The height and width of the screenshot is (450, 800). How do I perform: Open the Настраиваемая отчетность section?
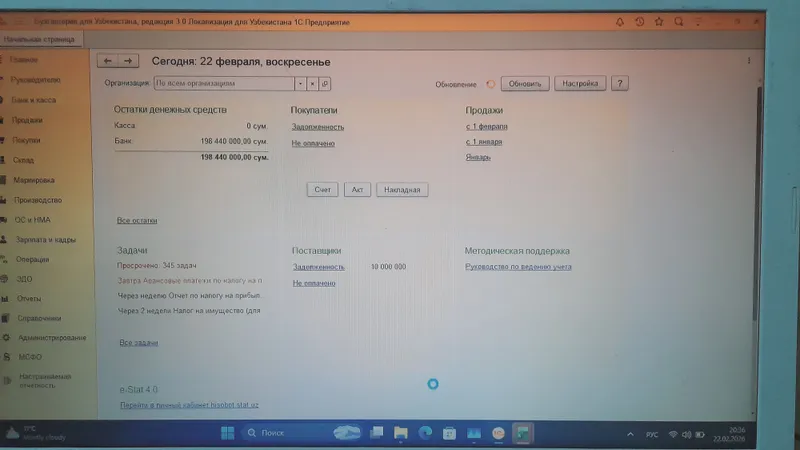[x=45, y=381]
